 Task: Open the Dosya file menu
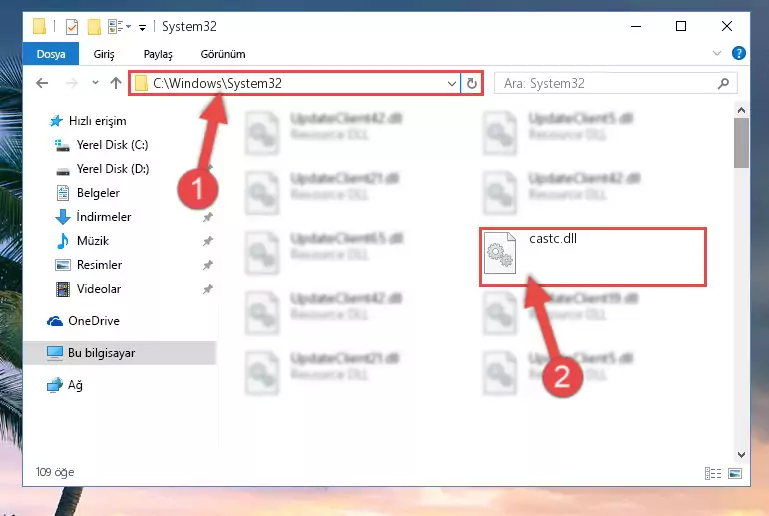coord(51,54)
